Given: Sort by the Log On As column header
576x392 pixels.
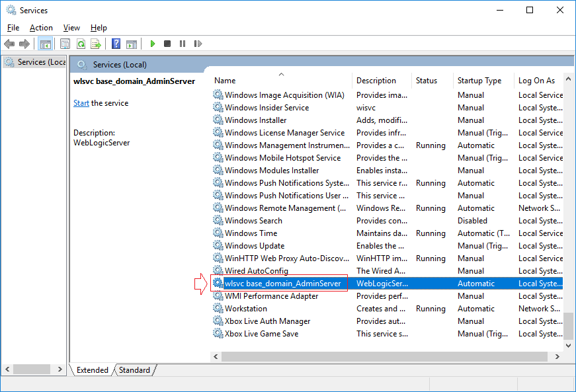Looking at the screenshot, I should coord(537,81).
